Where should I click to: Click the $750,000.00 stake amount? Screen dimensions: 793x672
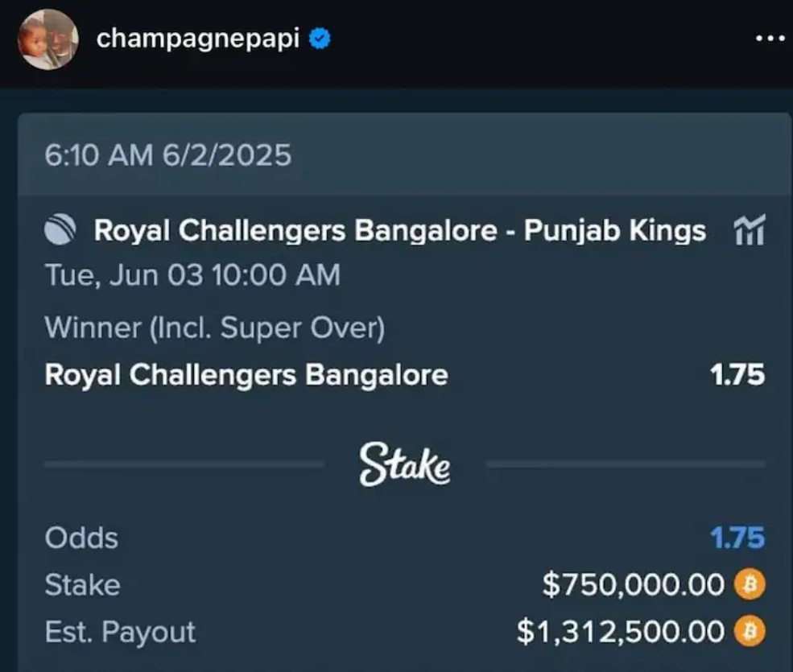click(x=634, y=585)
